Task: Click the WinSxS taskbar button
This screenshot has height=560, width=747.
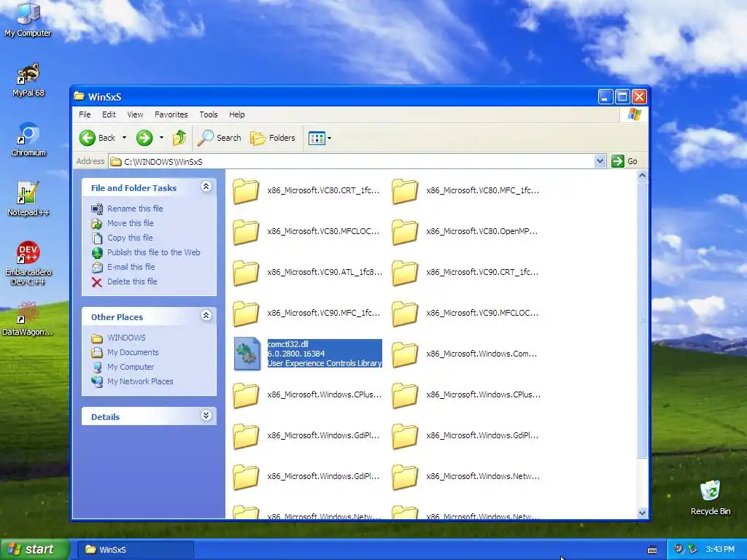Action: pyautogui.click(x=136, y=550)
